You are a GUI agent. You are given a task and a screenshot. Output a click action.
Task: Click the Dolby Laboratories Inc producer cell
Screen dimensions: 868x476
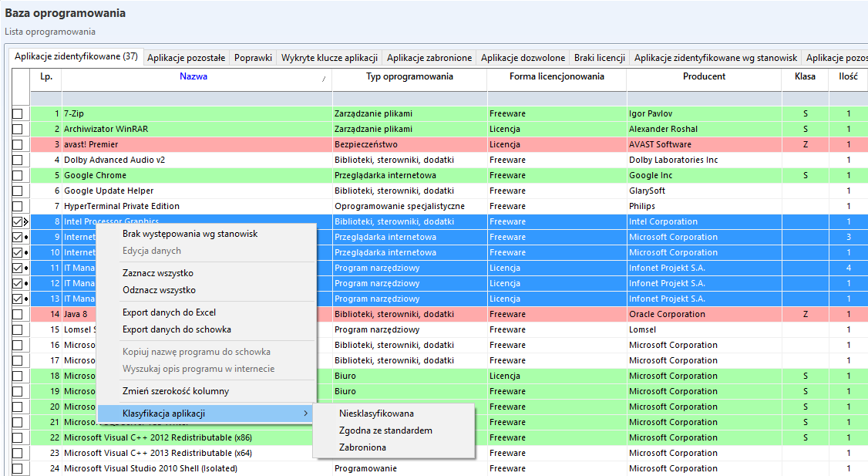click(704, 160)
